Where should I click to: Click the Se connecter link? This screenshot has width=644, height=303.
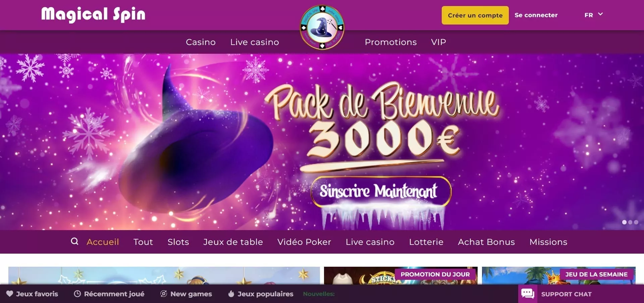(536, 15)
